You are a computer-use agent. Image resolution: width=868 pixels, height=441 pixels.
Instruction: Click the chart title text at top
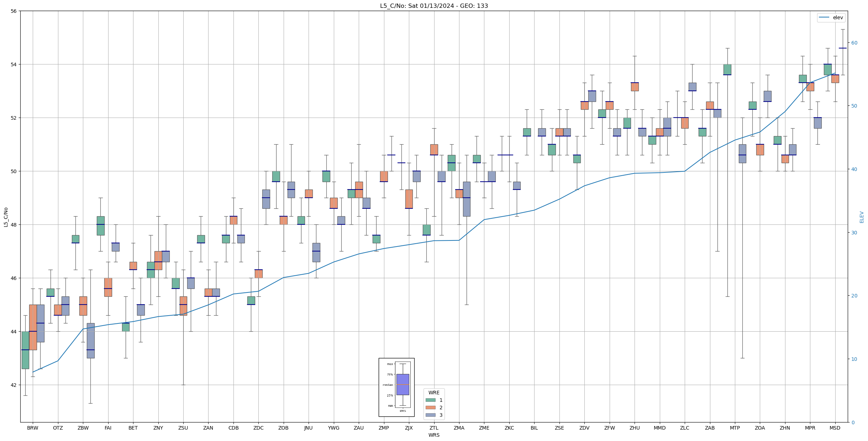[434, 6]
